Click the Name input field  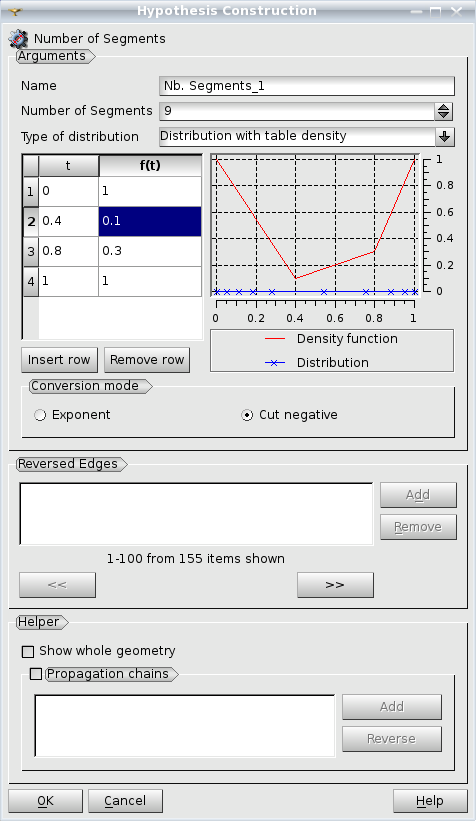point(307,86)
